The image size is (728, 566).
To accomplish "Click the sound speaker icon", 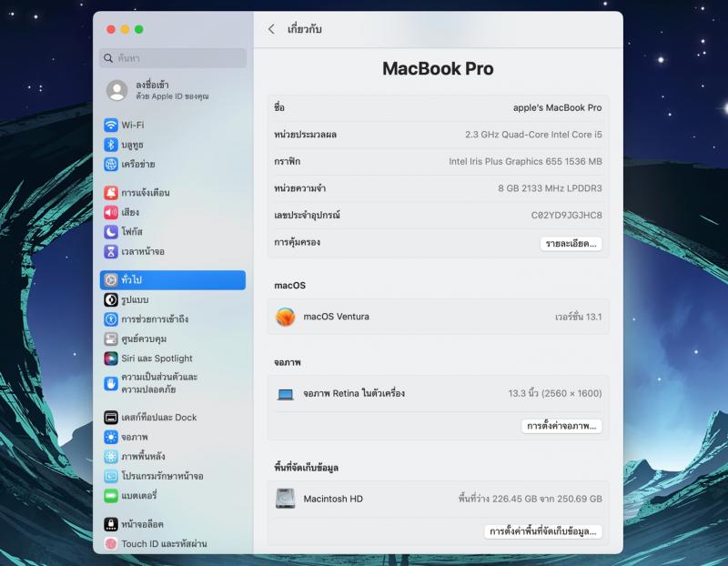I will point(111,212).
